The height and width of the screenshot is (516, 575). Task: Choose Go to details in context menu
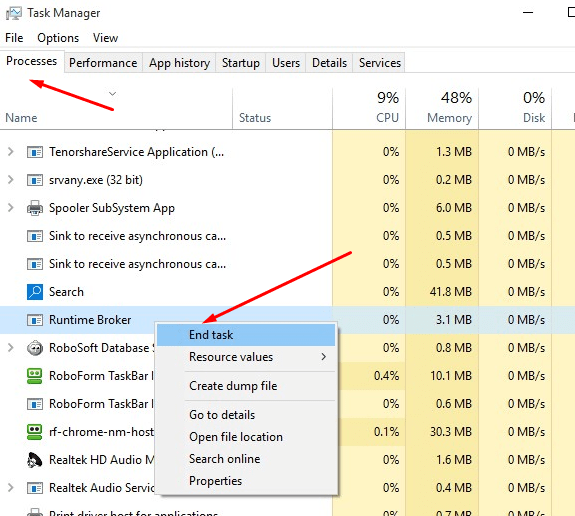pos(246,415)
